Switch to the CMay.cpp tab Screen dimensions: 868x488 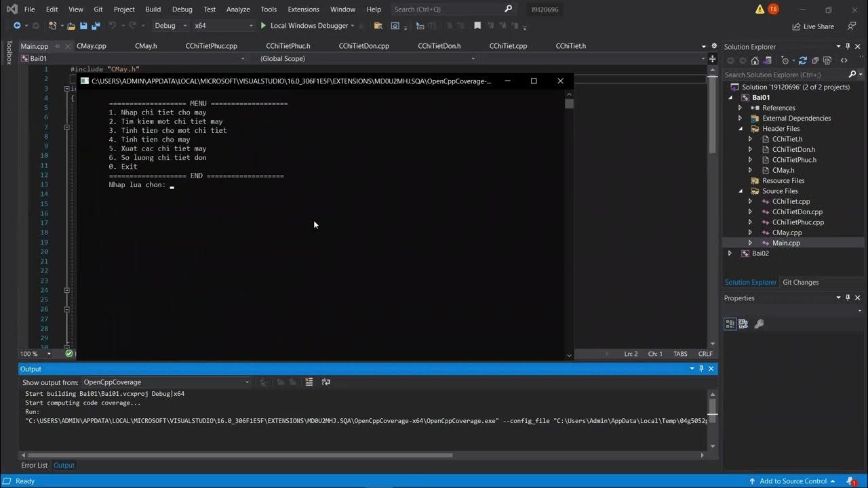[92, 46]
